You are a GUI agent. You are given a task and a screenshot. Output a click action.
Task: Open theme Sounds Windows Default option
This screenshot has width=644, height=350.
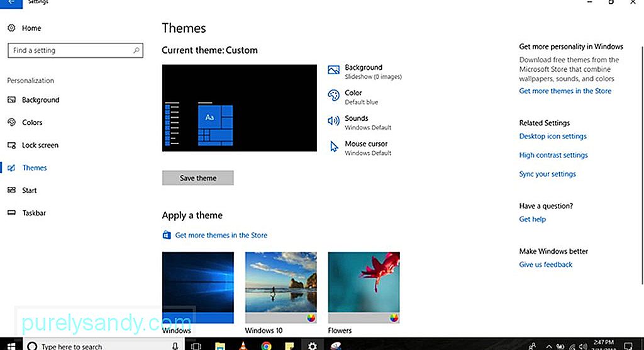tap(359, 123)
